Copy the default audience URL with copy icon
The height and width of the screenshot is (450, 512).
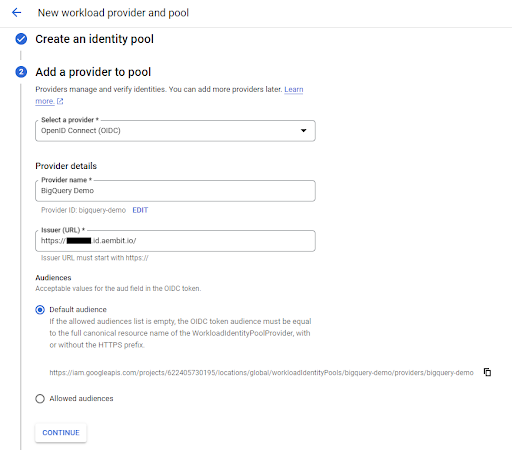click(x=487, y=372)
